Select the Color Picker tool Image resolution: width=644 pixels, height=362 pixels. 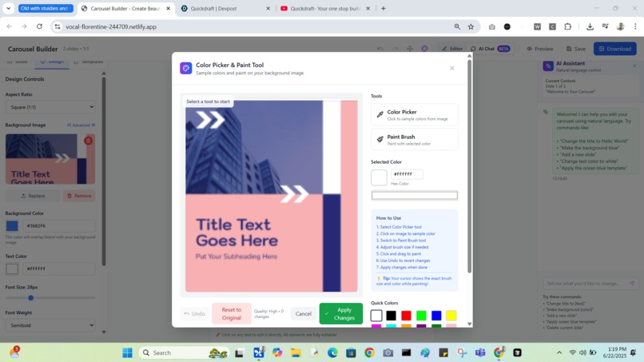pos(414,114)
